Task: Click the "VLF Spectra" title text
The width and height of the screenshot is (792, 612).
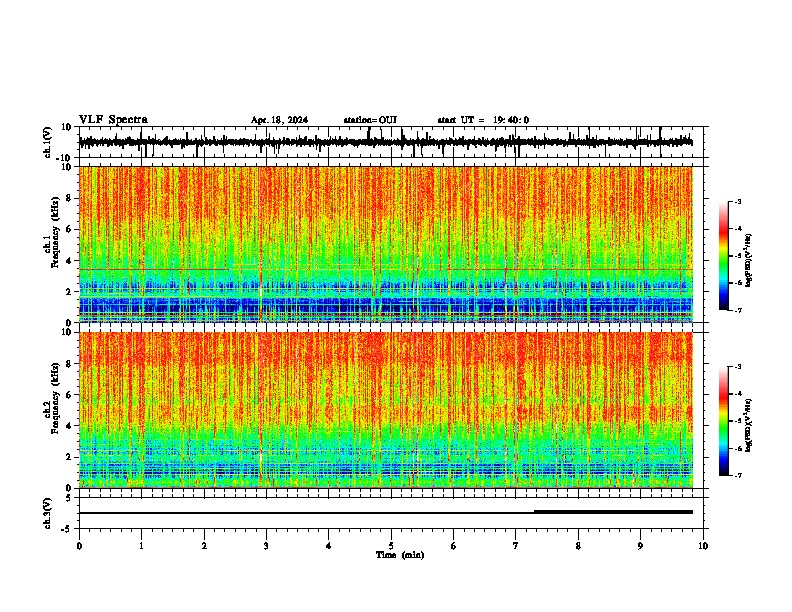Action: coord(113,120)
